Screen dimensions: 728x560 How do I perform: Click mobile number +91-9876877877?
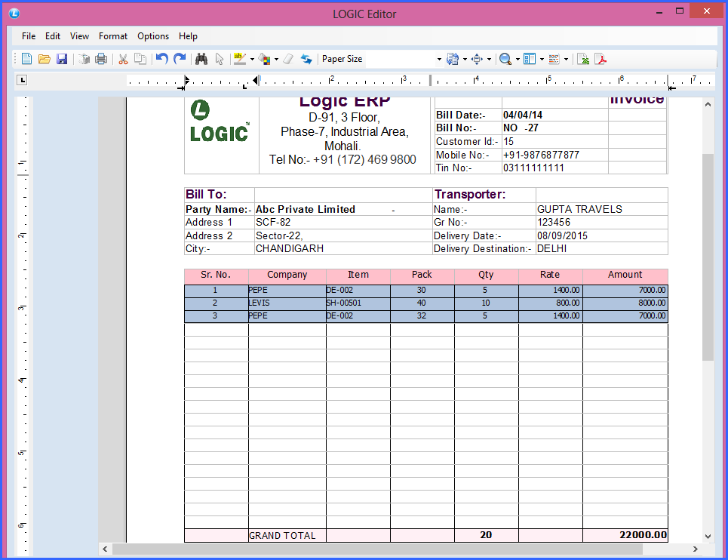point(542,155)
